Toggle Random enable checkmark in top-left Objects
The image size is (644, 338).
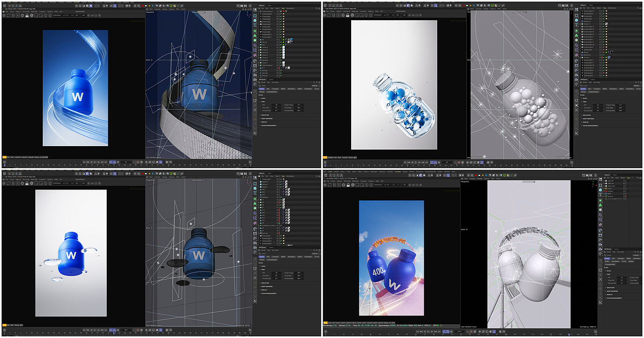point(281,60)
